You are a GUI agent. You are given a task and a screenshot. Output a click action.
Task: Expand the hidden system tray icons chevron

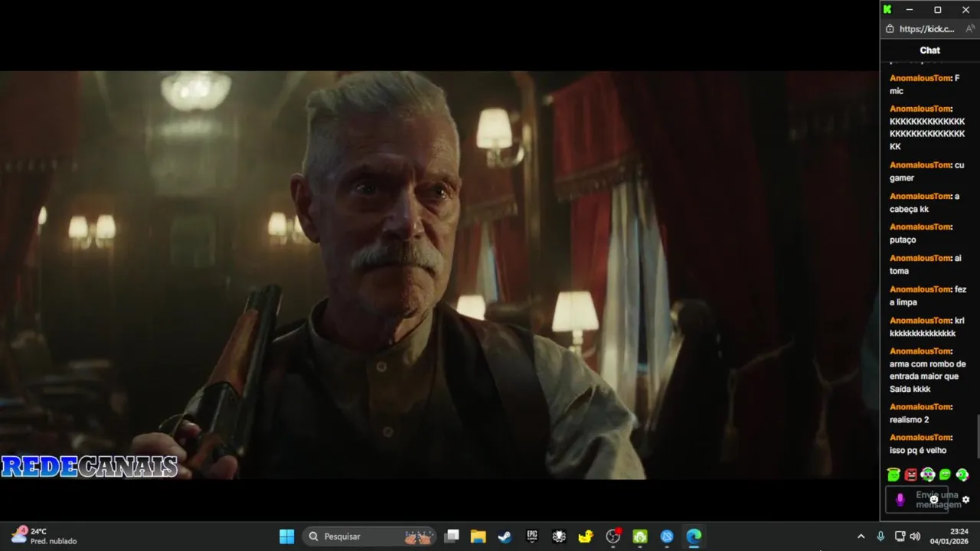pos(861,536)
